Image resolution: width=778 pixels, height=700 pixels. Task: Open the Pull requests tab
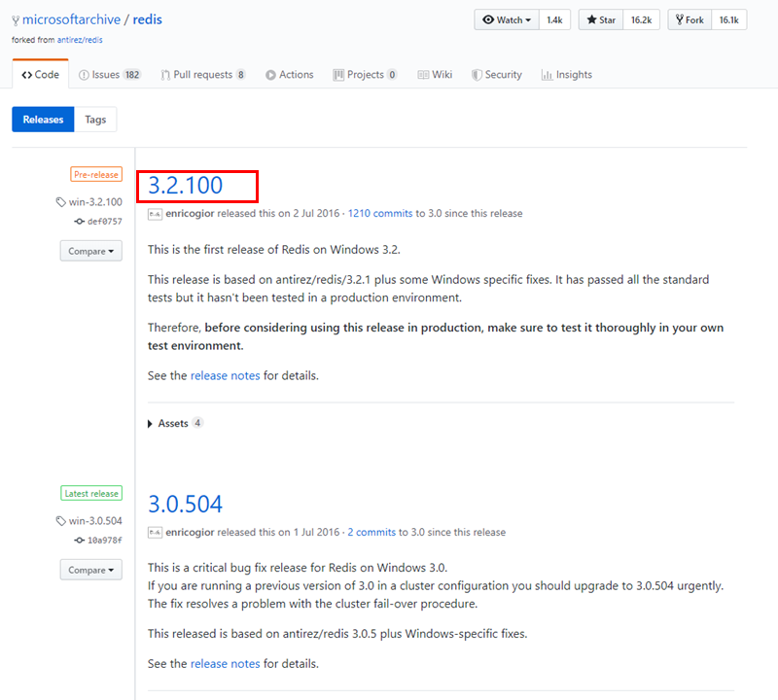point(202,75)
